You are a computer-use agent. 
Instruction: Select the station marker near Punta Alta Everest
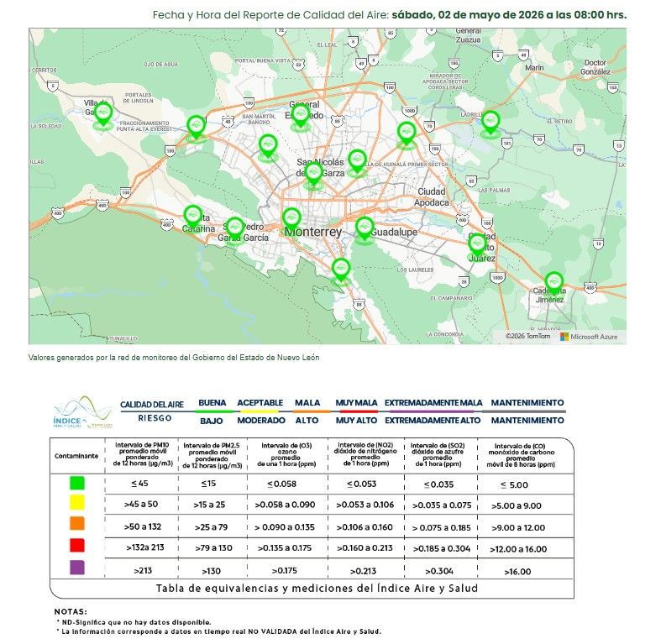(x=196, y=127)
